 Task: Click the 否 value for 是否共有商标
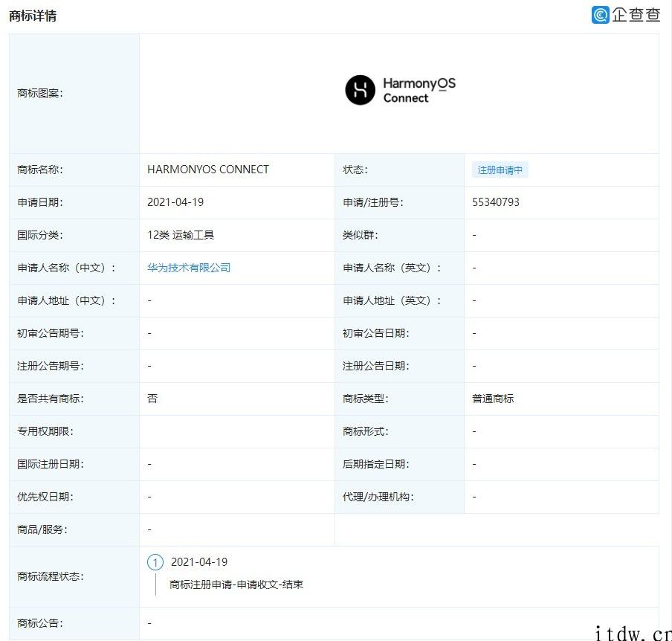coord(152,399)
